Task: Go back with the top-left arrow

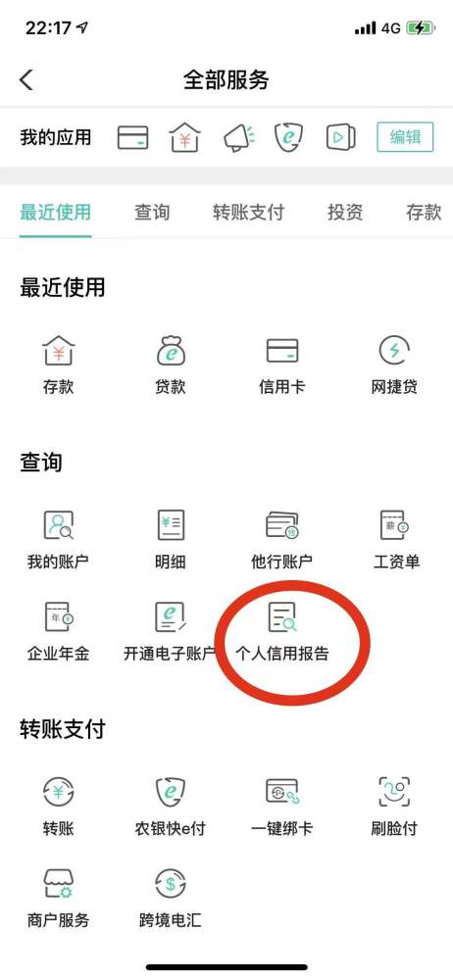Action: point(26,80)
